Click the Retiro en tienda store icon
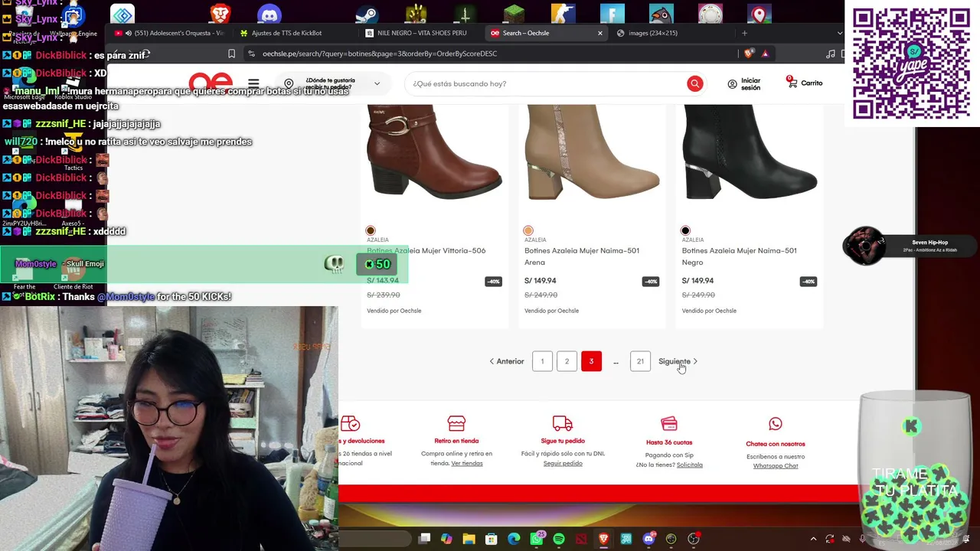Image resolution: width=980 pixels, height=551 pixels. click(456, 424)
